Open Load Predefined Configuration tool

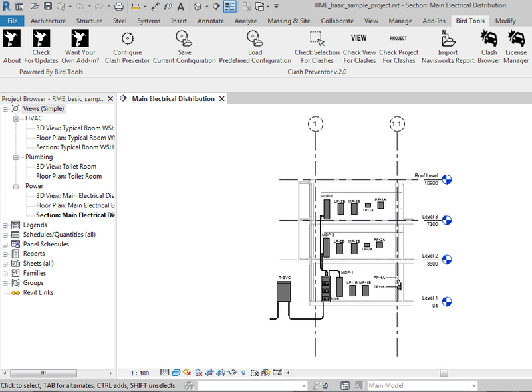(255, 39)
